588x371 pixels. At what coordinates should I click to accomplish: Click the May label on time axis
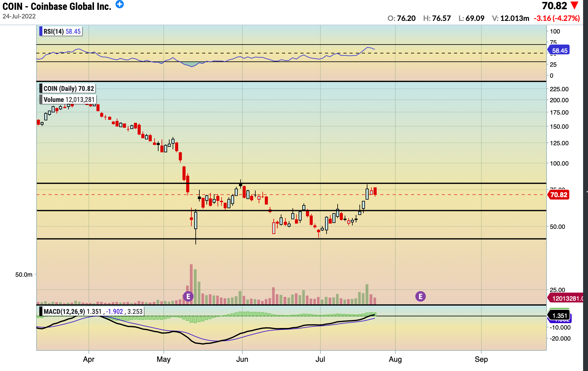coord(163,359)
